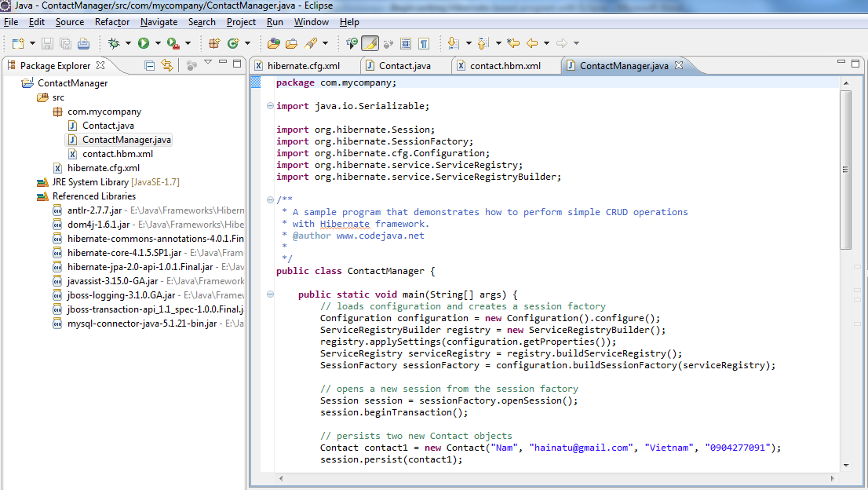Screen dimensions: 868x490
Task: Close the ContactManager.java editor tab
Action: [x=679, y=65]
